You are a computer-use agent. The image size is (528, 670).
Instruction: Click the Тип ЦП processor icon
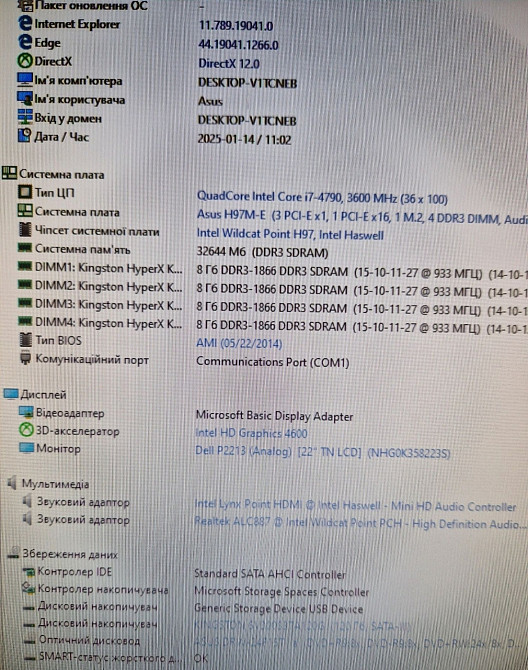[x=25, y=192]
